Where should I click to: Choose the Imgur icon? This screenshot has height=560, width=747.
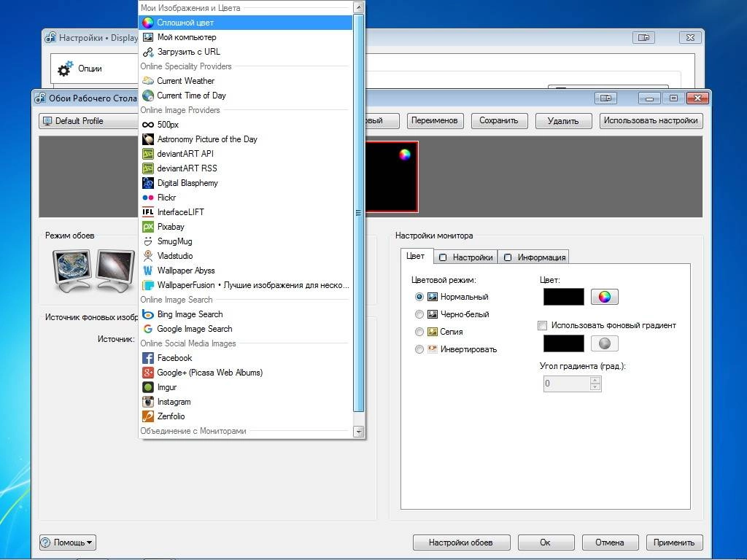(148, 387)
